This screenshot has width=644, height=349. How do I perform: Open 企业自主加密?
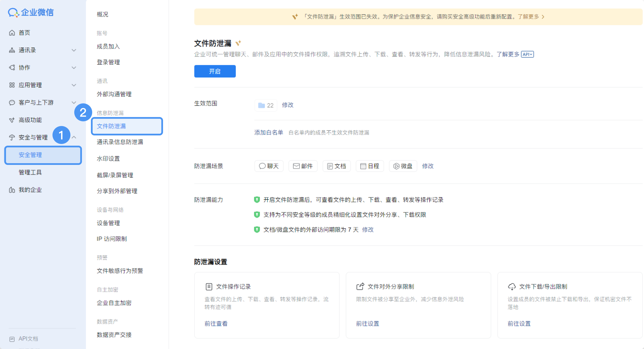(x=114, y=303)
